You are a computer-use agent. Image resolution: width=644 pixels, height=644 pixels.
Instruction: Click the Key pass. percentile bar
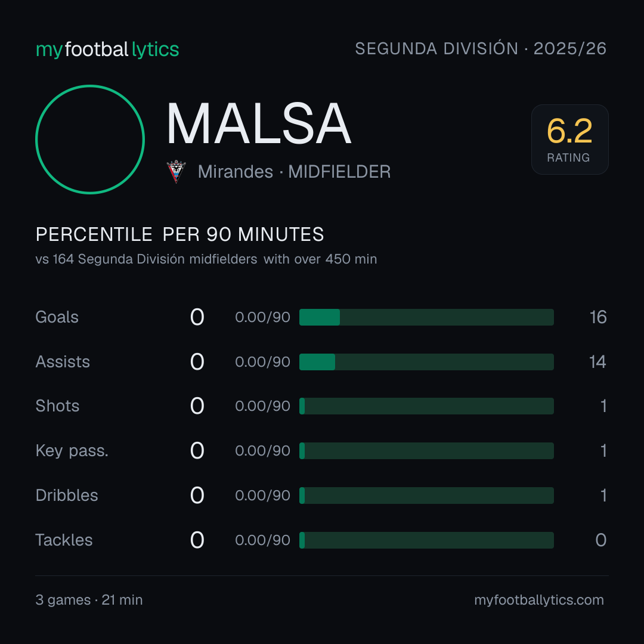tap(426, 451)
